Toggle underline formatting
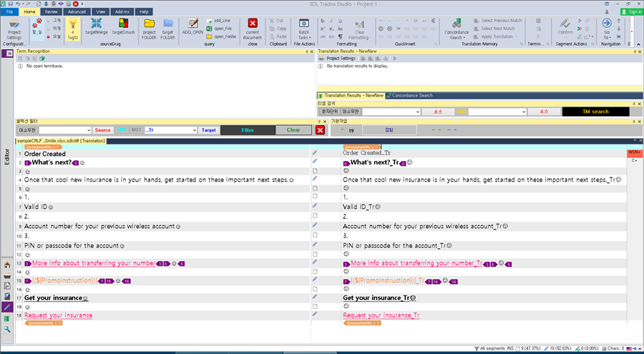644x354 pixels. [340, 21]
